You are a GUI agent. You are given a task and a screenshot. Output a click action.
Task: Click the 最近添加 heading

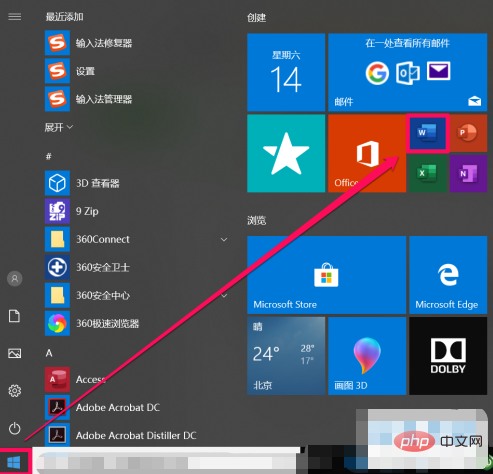64,17
